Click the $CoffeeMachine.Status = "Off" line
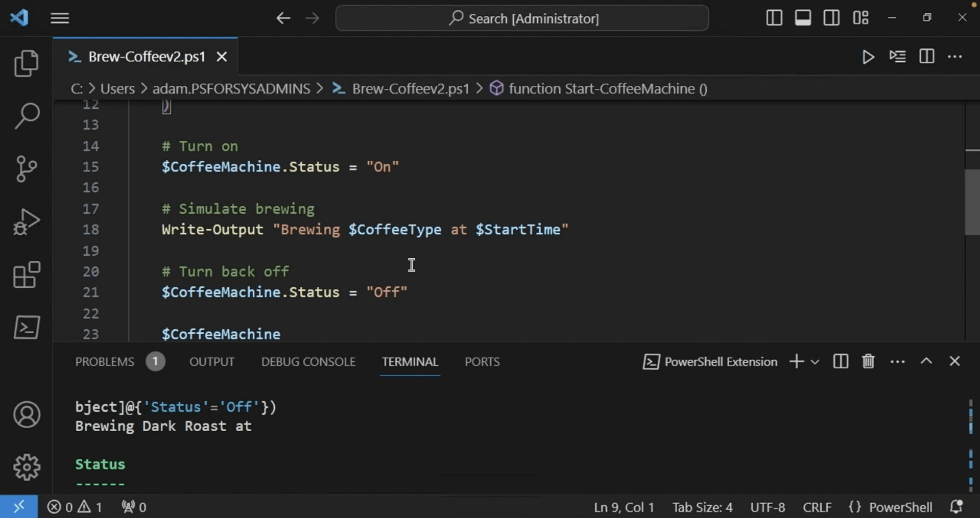Screen dimensions: 980x518 [284, 292]
